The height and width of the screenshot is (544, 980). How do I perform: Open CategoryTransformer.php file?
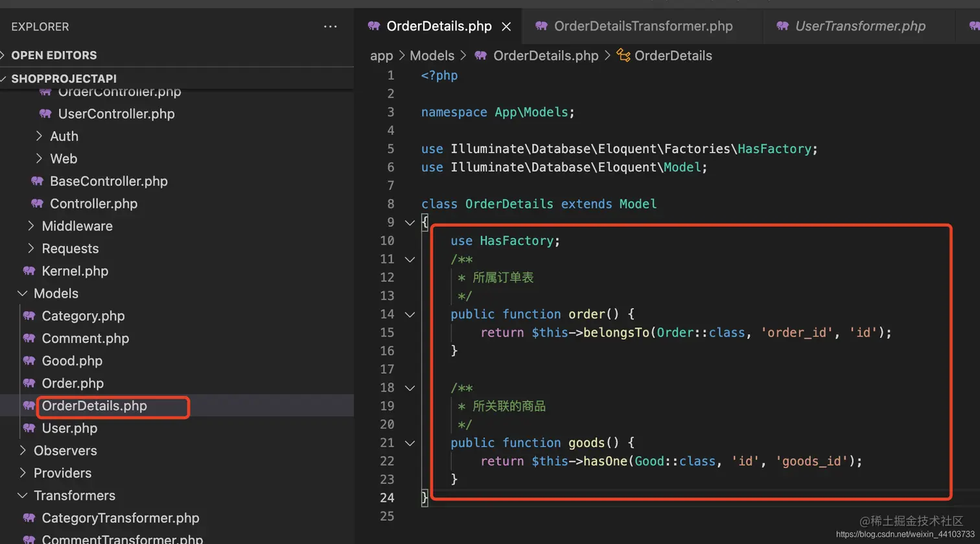[120, 518]
